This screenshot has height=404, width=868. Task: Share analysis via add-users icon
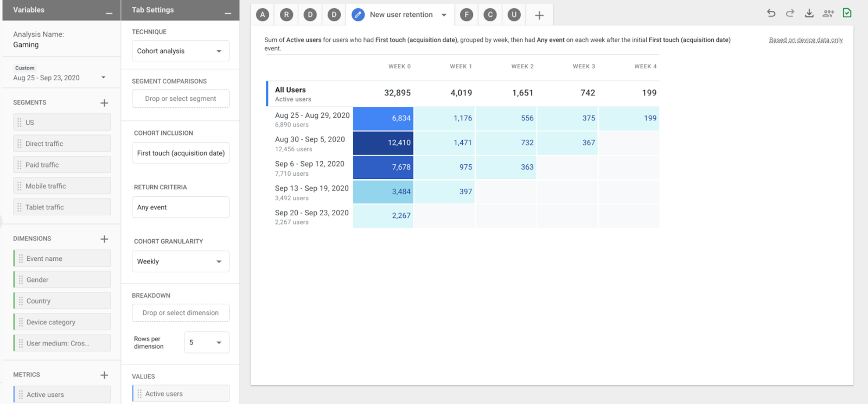828,14
